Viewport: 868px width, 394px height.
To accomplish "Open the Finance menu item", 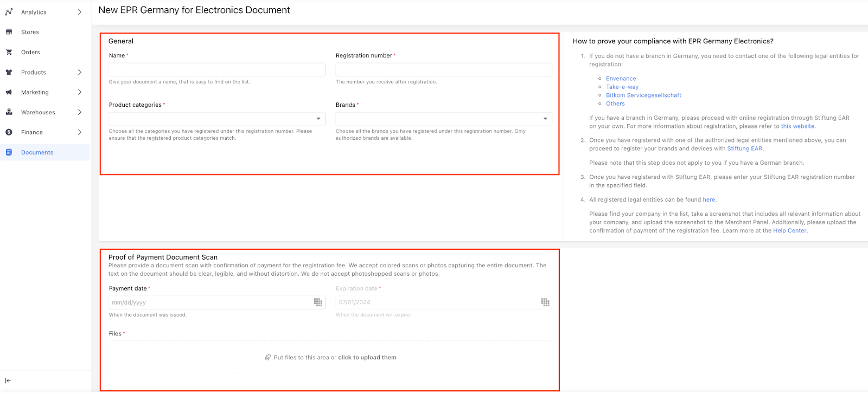I will tap(32, 132).
